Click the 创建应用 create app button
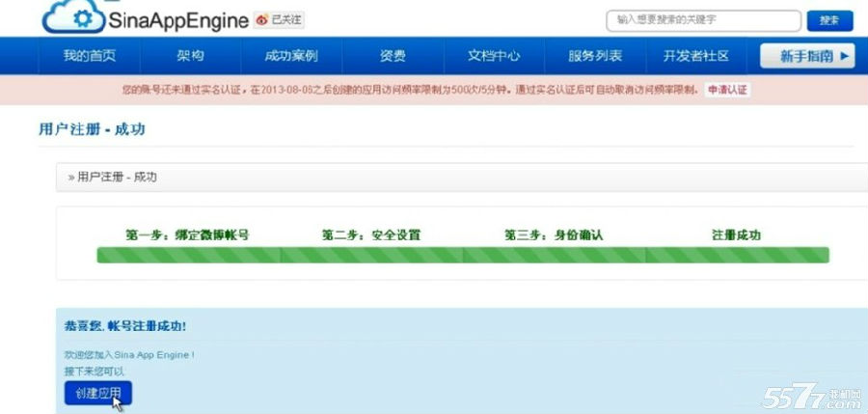The image size is (868, 414). click(98, 393)
